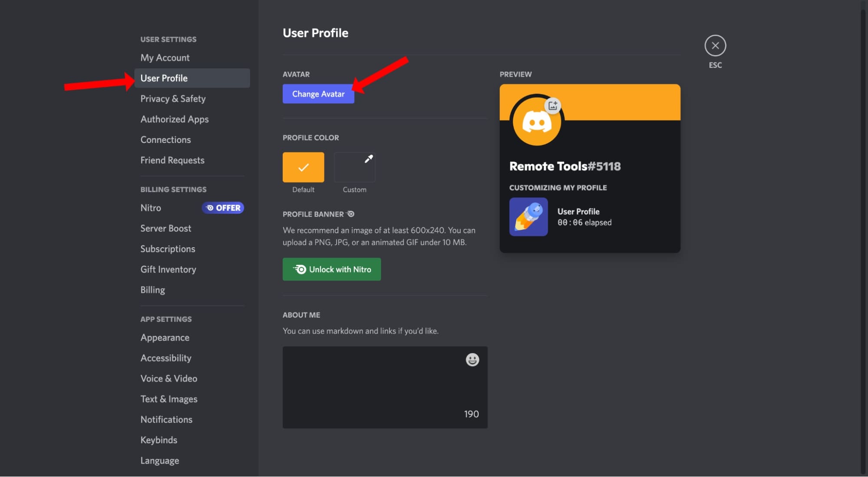Open Appearance settings
This screenshot has width=868, height=477.
192,338
